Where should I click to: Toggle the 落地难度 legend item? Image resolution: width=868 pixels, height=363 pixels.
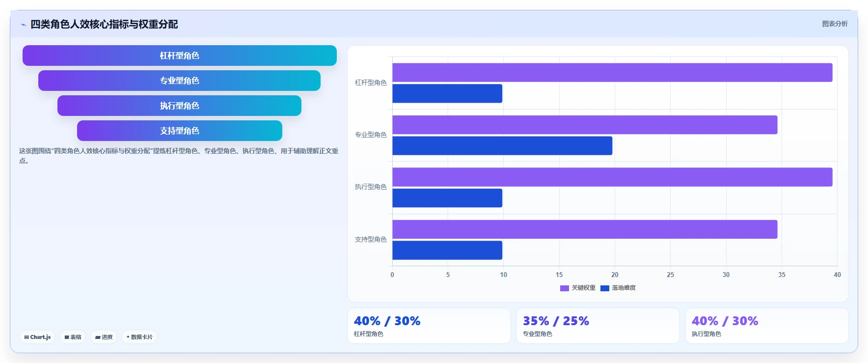click(x=618, y=288)
